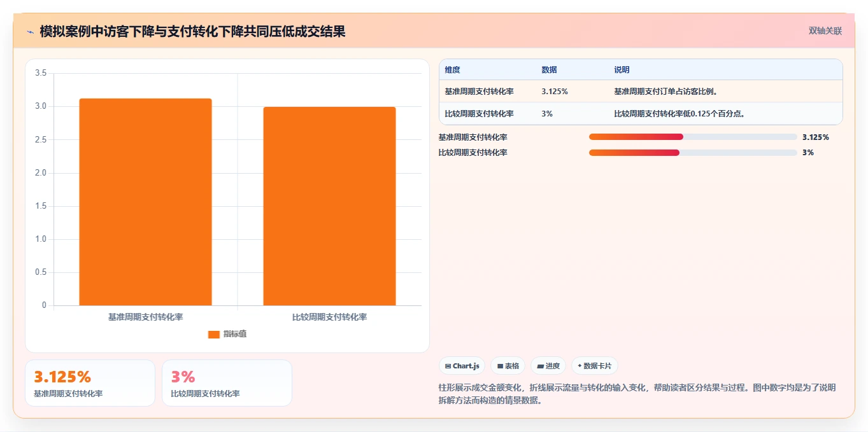Image resolution: width=868 pixels, height=432 pixels.
Task: Click the 3.5 y-axis tick label
Action: [x=41, y=73]
